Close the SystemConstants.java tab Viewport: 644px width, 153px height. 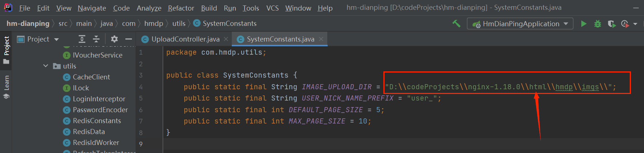321,39
